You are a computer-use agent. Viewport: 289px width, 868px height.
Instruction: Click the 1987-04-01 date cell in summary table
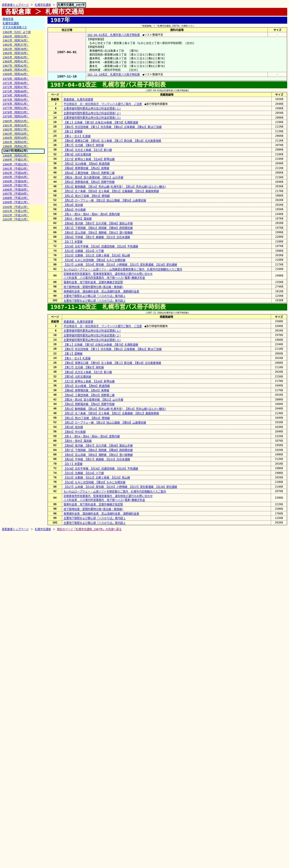(x=67, y=52)
